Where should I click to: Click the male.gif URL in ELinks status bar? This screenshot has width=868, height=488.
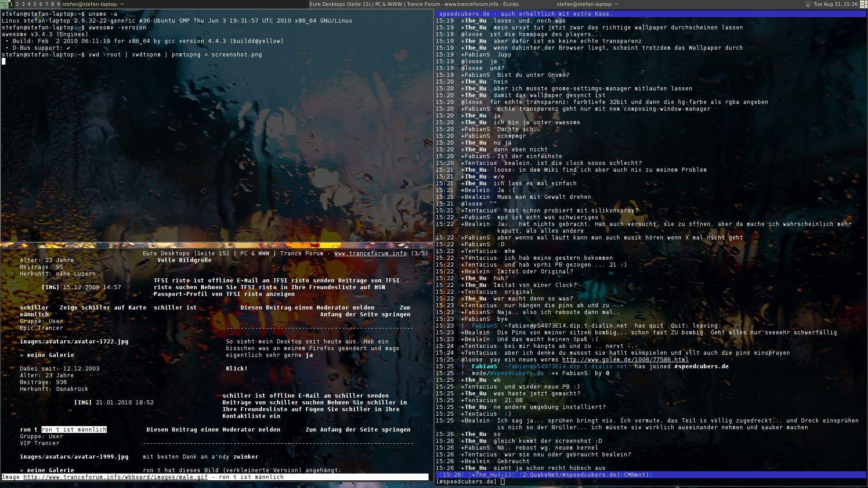pos(115,477)
